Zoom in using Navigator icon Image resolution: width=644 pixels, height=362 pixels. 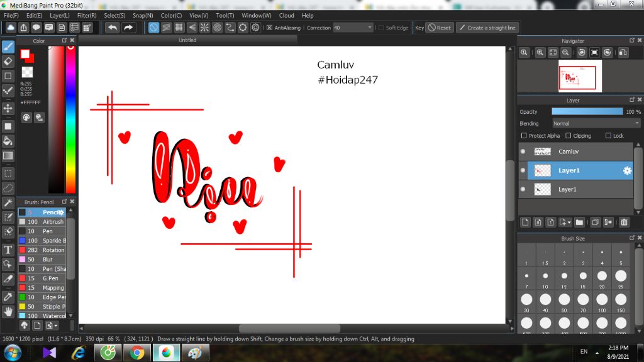[x=540, y=53]
